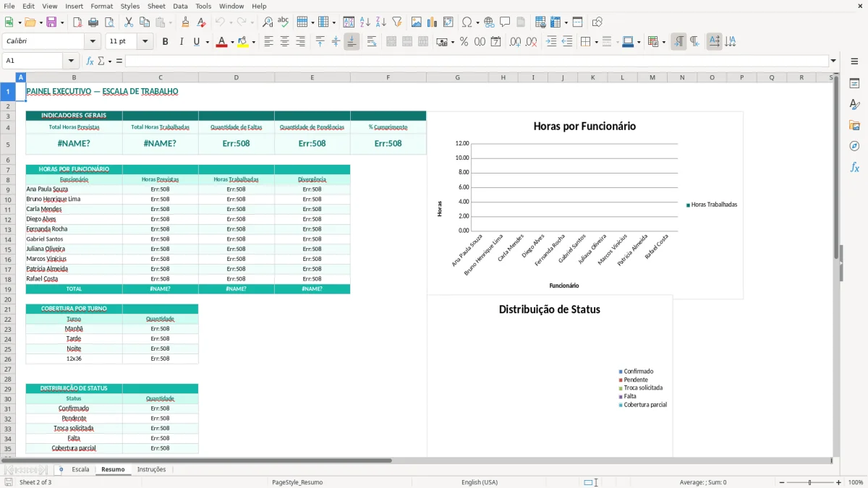This screenshot has width=868, height=488.
Task: Click the Save document icon
Action: tap(51, 22)
